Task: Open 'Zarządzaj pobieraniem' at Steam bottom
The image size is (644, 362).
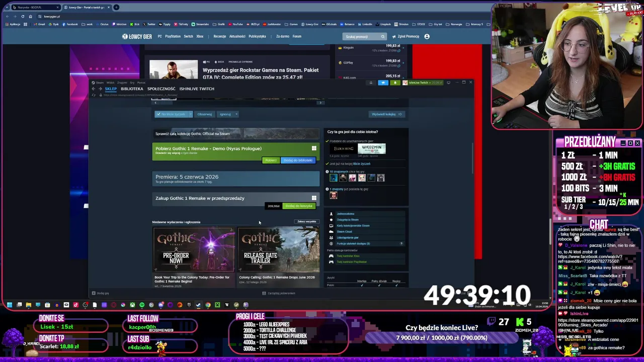Action: click(x=279, y=293)
